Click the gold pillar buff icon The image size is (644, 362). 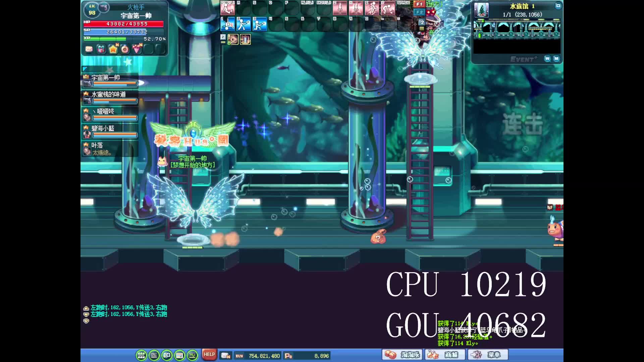pyautogui.click(x=245, y=40)
